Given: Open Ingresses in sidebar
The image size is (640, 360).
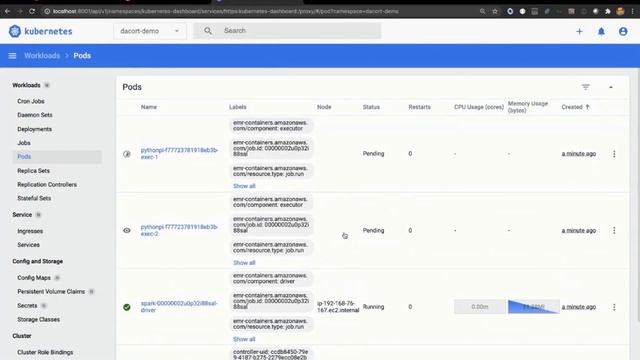Looking at the screenshot, I should coord(30,231).
